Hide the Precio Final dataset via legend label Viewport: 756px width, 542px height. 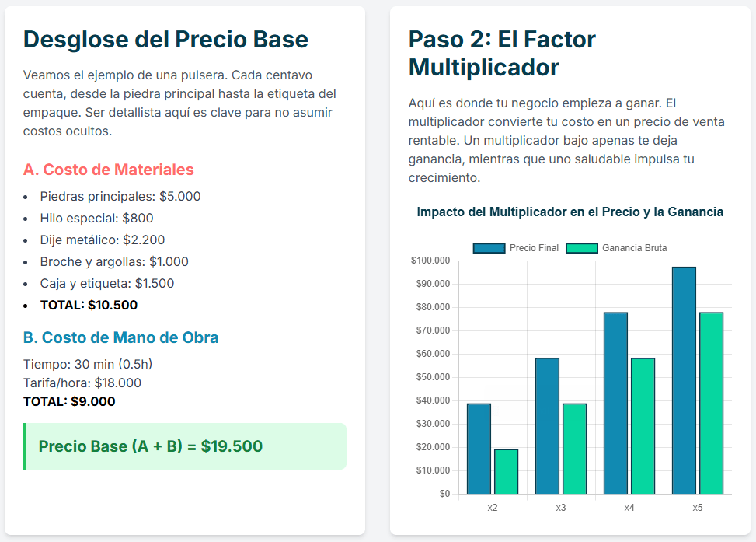coord(534,248)
